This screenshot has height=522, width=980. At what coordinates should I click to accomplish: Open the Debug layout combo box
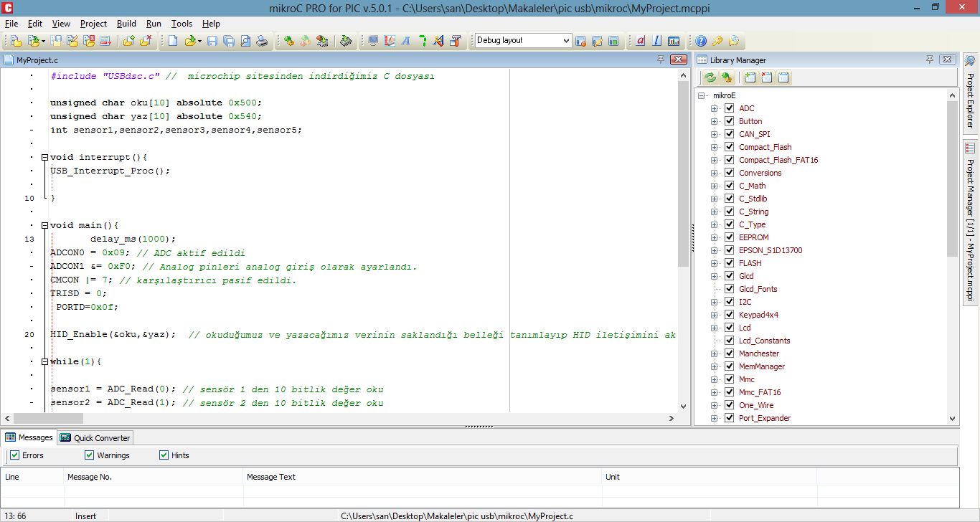(x=524, y=41)
